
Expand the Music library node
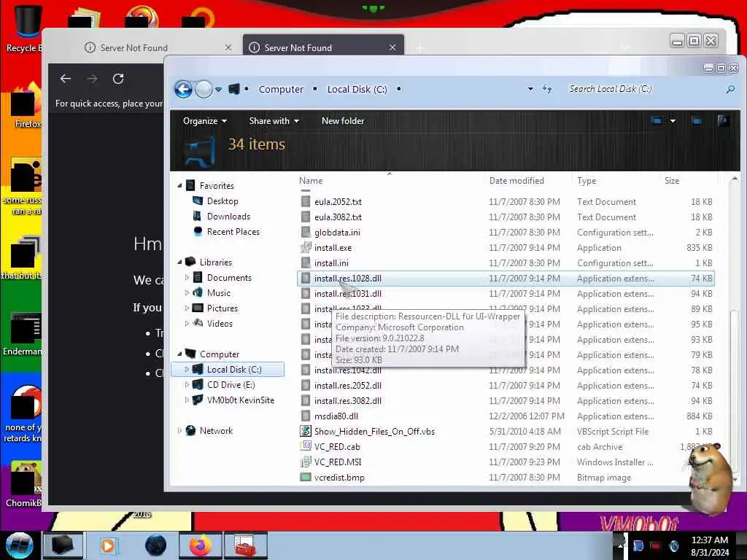coord(187,293)
